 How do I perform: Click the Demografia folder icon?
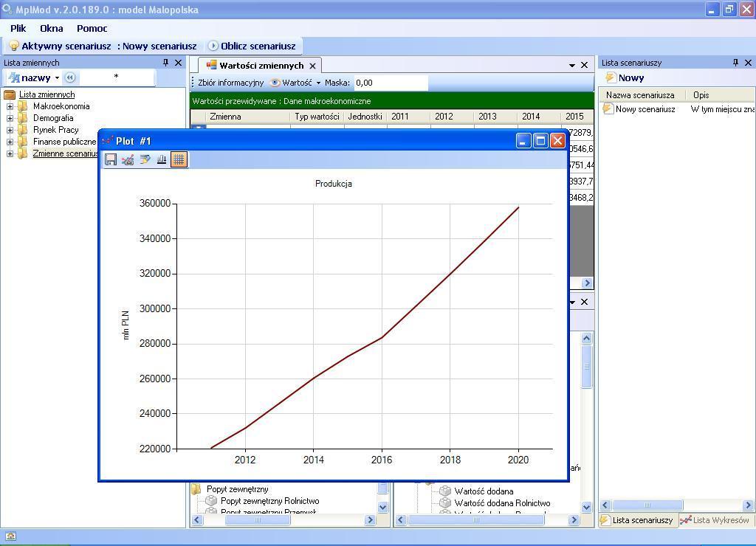23,118
